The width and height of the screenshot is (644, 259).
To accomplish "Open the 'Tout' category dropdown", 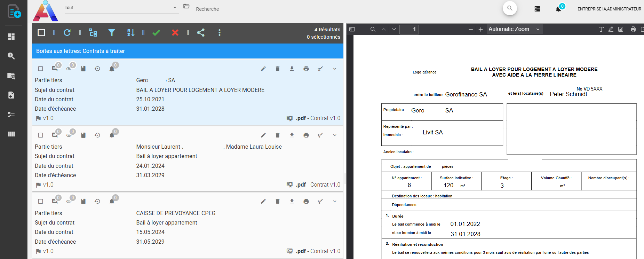I will (x=121, y=8).
